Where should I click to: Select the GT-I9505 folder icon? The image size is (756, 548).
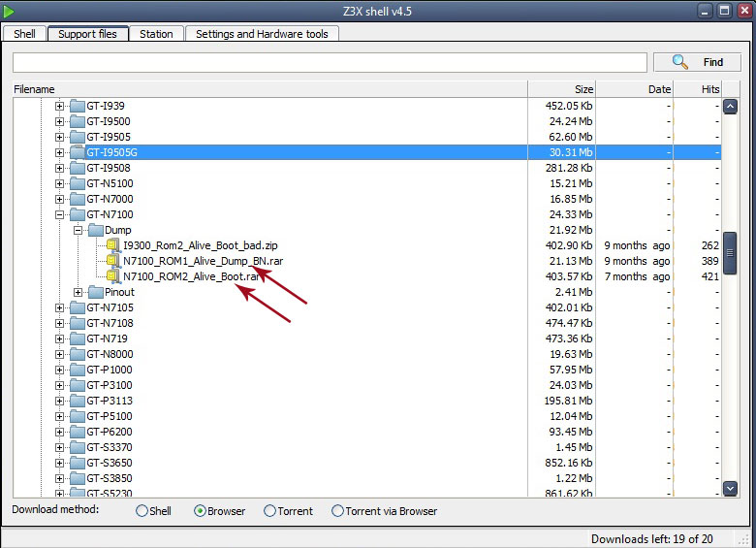click(x=78, y=137)
